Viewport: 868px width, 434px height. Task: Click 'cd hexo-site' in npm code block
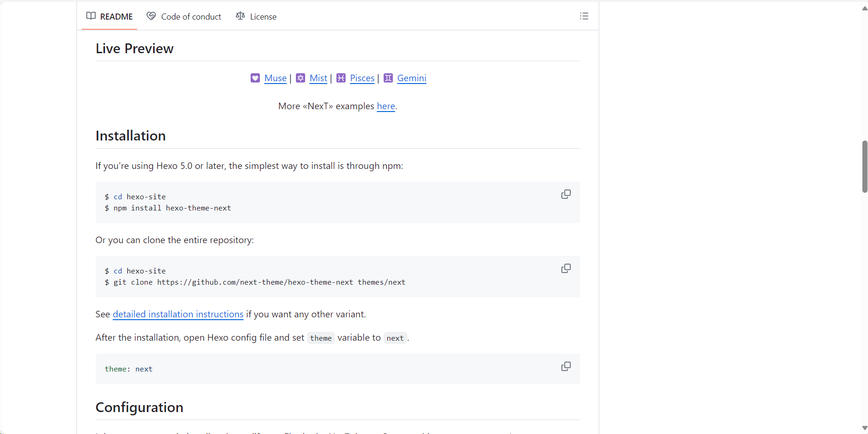[x=140, y=197]
